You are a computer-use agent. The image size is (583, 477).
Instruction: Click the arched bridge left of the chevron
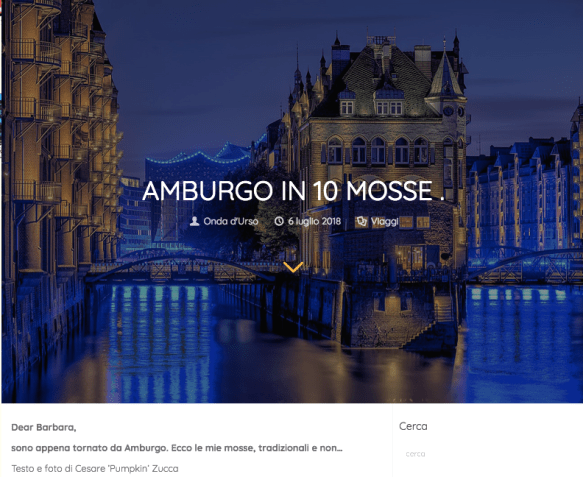182,266
